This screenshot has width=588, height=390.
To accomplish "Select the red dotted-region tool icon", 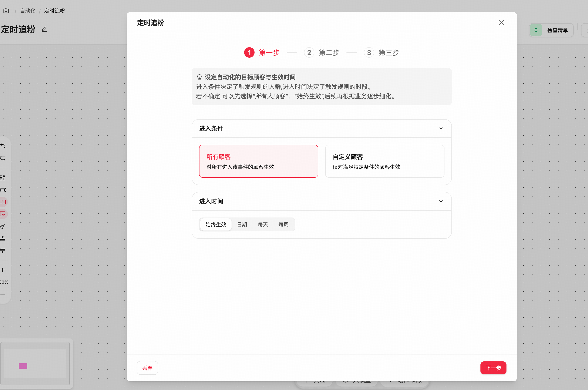I will coord(3,202).
